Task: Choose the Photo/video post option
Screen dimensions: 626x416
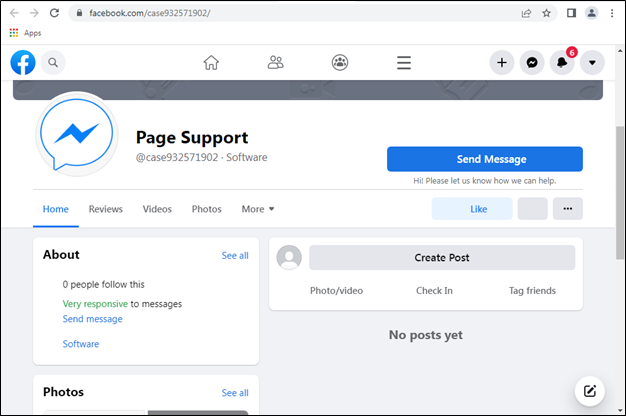Action: coord(337,291)
